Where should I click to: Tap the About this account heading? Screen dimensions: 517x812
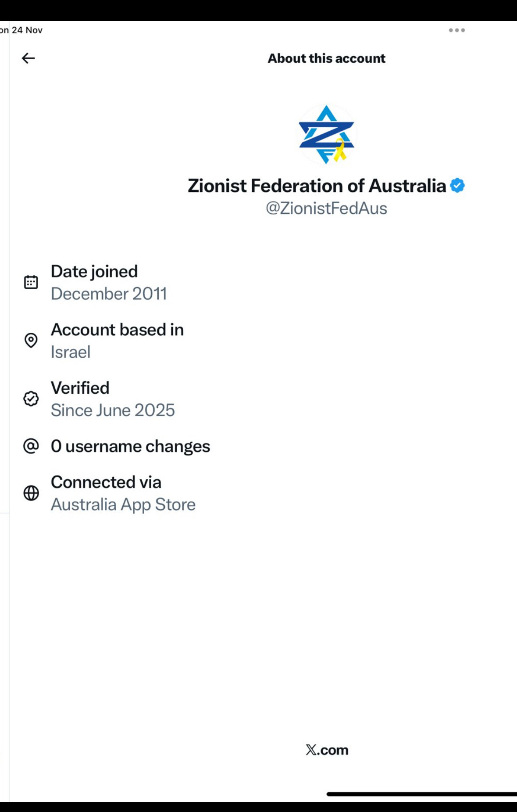coord(326,58)
